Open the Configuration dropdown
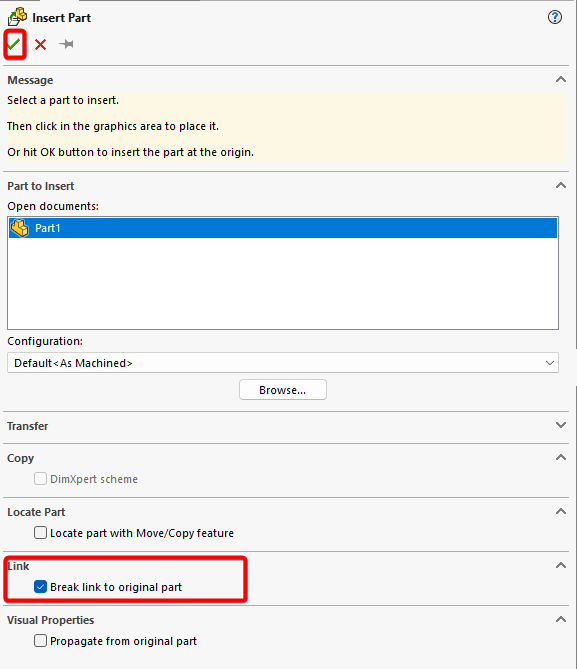The image size is (577, 669). pyautogui.click(x=283, y=363)
